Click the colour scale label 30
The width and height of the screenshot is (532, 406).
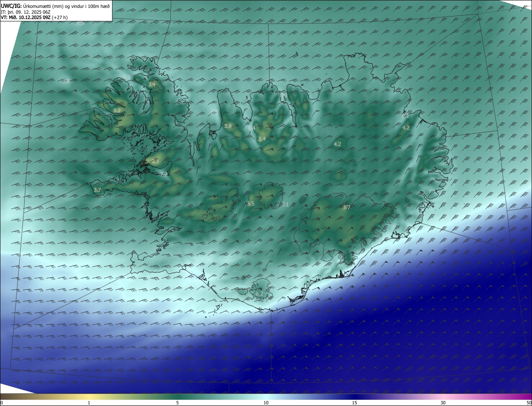pos(443,403)
